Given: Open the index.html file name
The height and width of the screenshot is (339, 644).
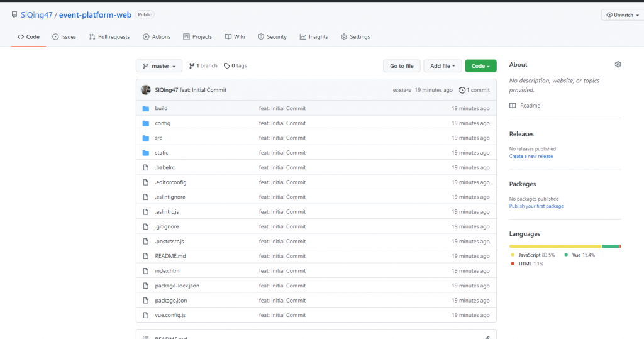Looking at the screenshot, I should click(167, 271).
